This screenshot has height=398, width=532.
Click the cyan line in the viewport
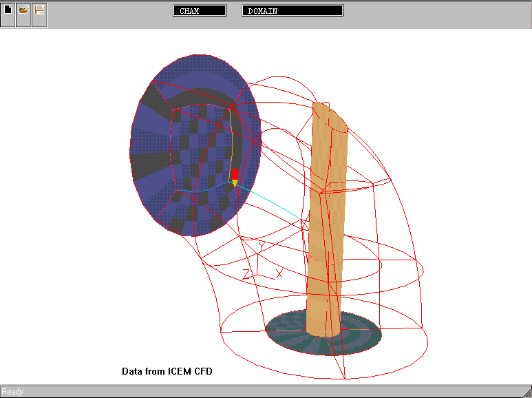pos(272,204)
